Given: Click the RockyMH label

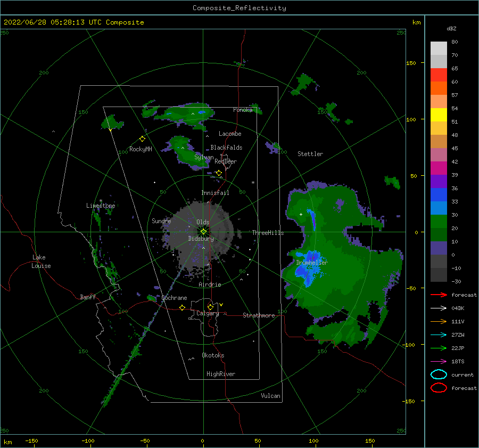Looking at the screenshot, I should 141,149.
